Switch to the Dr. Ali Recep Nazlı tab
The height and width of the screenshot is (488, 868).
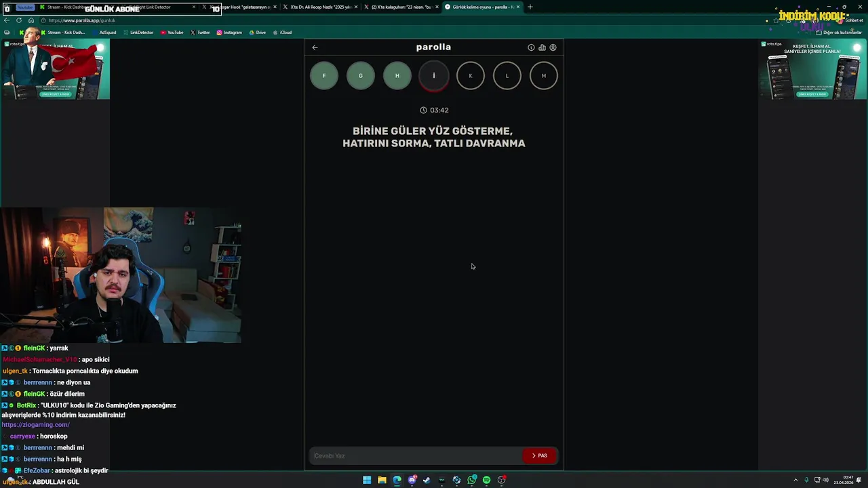coord(321,7)
